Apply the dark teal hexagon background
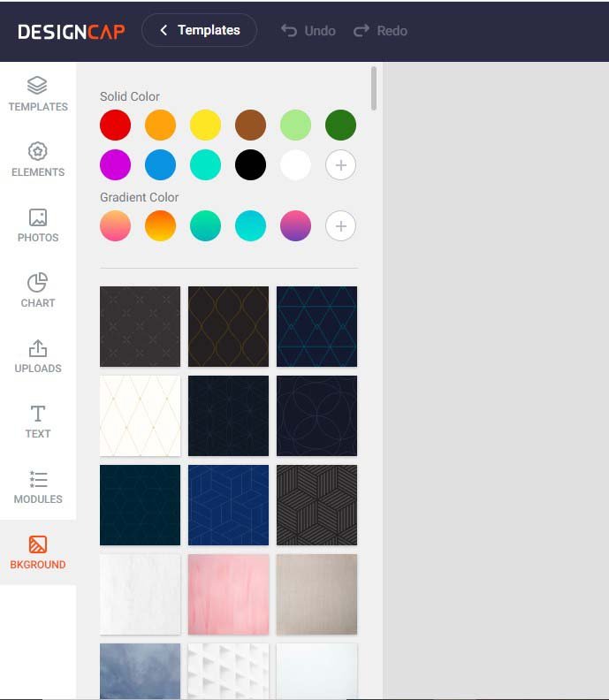 [x=141, y=506]
